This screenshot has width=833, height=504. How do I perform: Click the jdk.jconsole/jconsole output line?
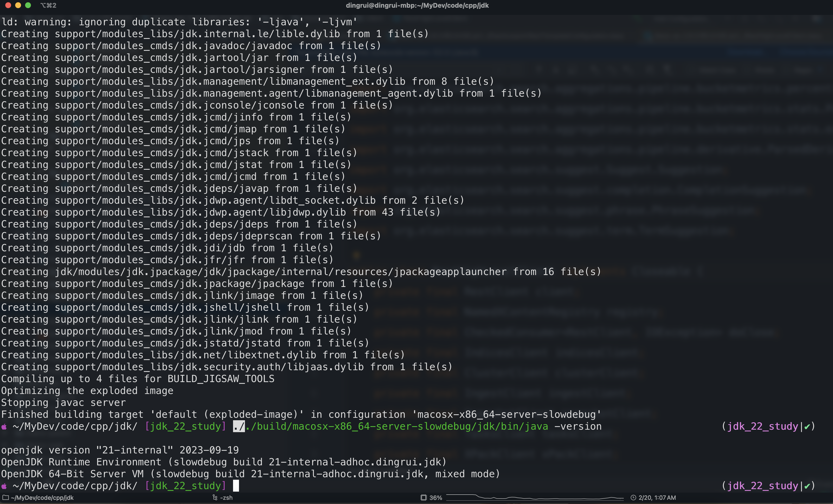[197, 105]
